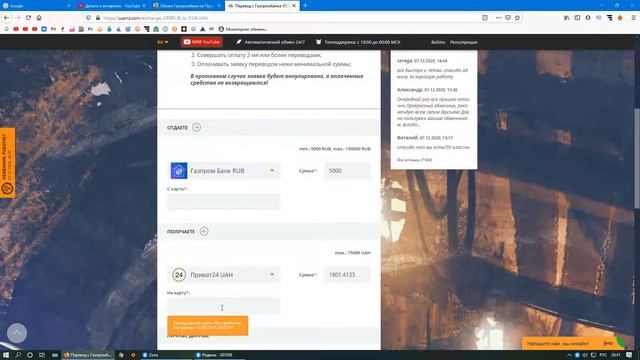Toggle reader view icon in address bar
Screen dimensions: 640x360
pyautogui.click(x=485, y=18)
